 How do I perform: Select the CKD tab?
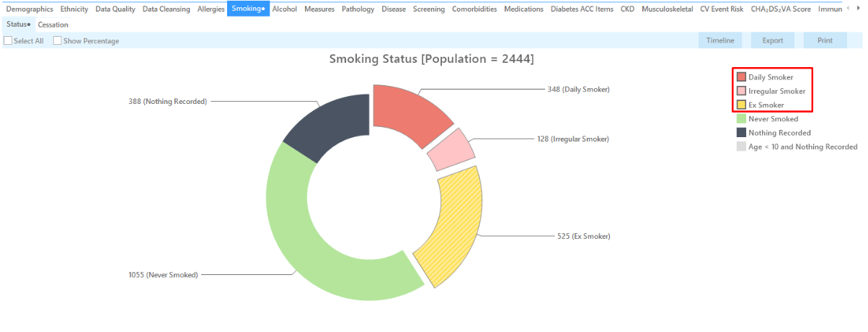click(x=627, y=9)
